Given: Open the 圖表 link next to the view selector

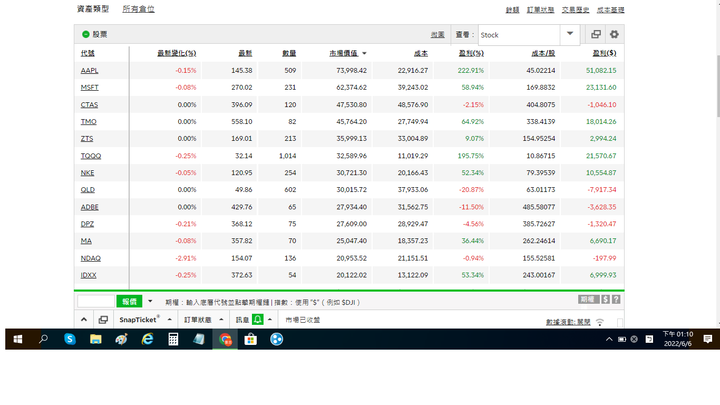Looking at the screenshot, I should pyautogui.click(x=438, y=35).
